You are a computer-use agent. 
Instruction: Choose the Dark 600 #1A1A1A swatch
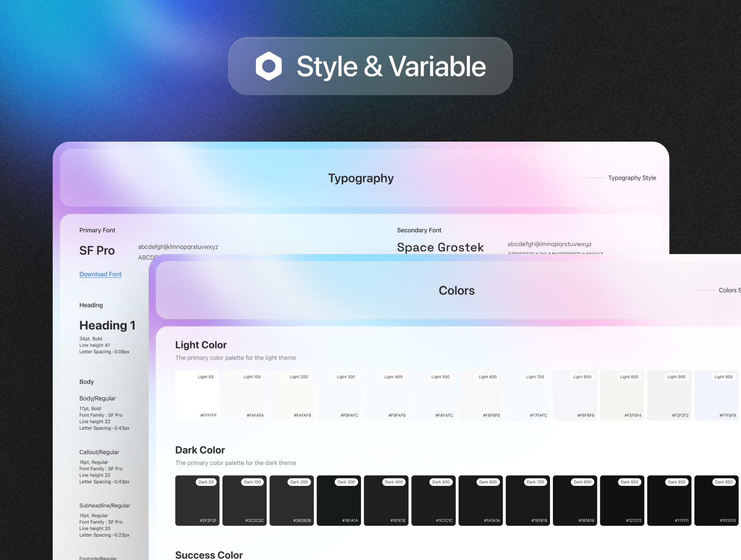tap(480, 501)
